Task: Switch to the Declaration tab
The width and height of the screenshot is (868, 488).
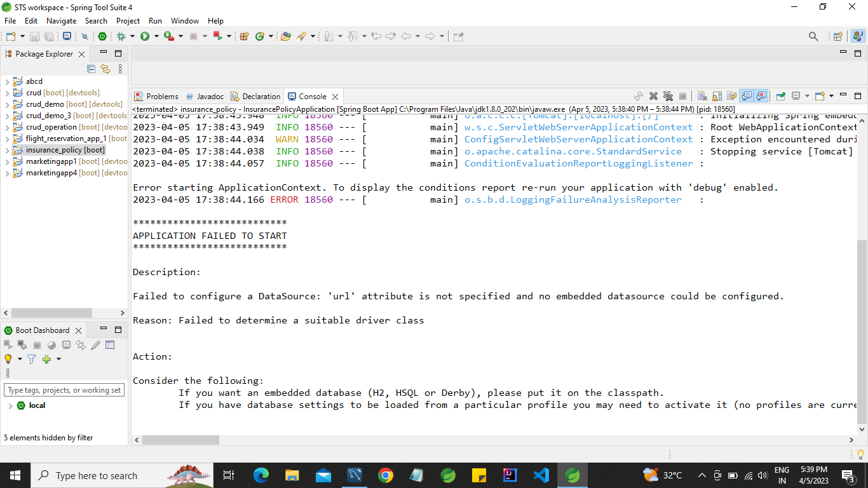Action: point(255,97)
